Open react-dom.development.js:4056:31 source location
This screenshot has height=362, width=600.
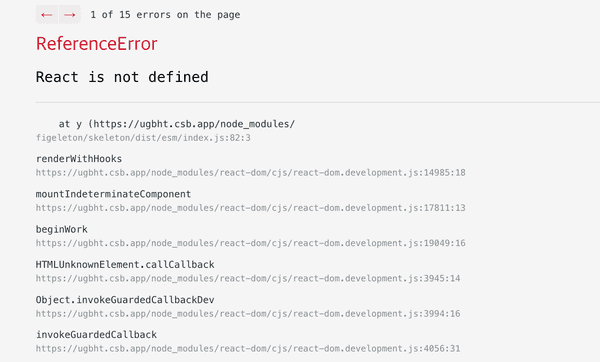pos(248,349)
